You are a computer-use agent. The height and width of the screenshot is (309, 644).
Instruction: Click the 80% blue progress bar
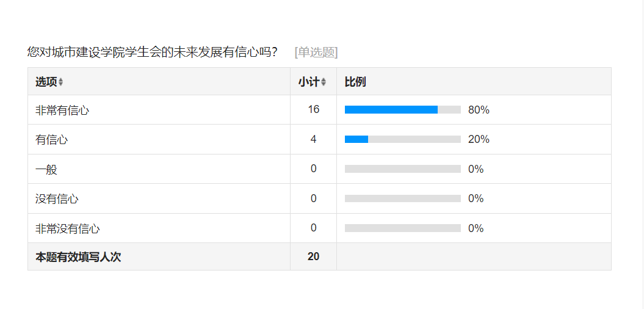click(x=391, y=110)
